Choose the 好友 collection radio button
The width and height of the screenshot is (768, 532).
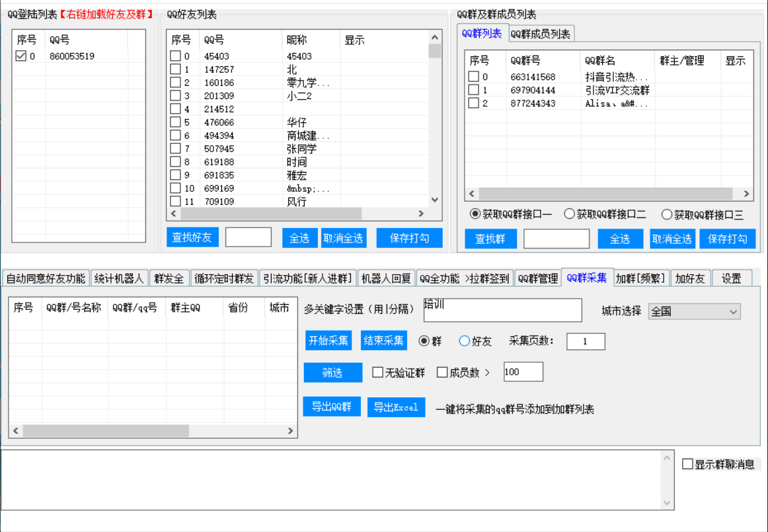pos(464,341)
